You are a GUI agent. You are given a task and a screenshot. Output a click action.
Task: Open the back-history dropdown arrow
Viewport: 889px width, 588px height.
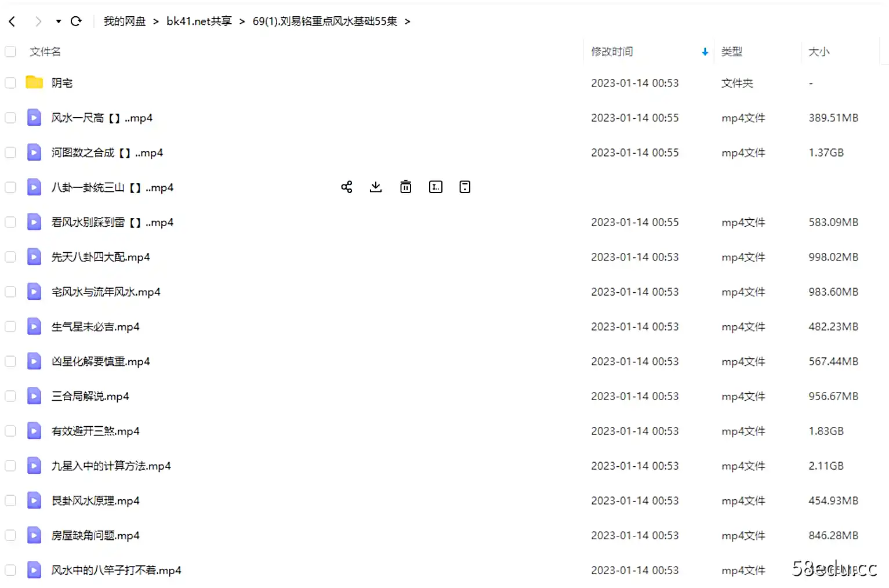(57, 21)
